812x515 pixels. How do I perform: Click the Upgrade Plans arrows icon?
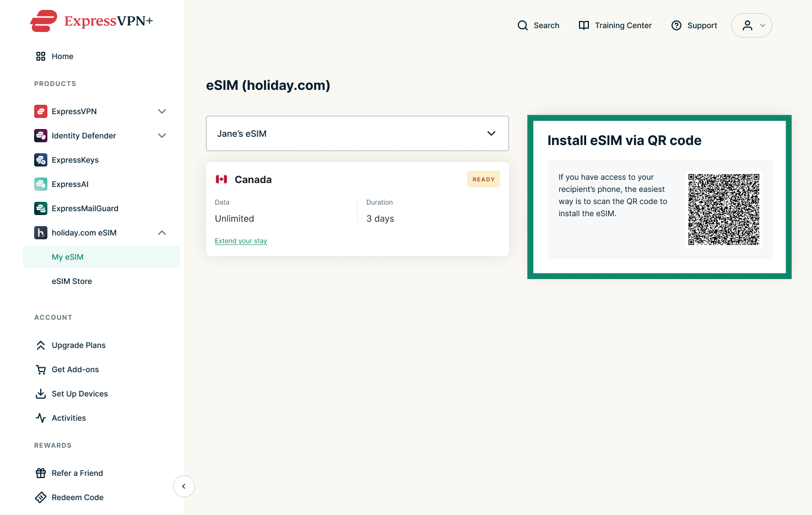(41, 345)
